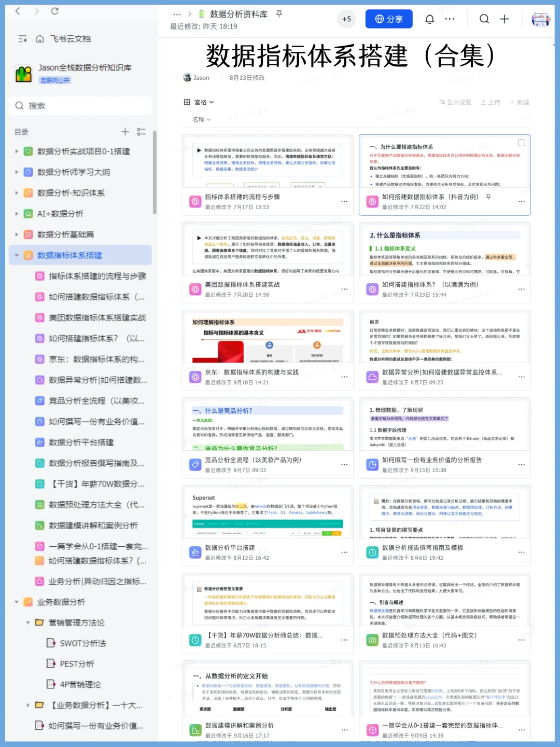Pin the 数据分析资料库 document
This screenshot has height=747, width=560.
pyautogui.click(x=278, y=15)
